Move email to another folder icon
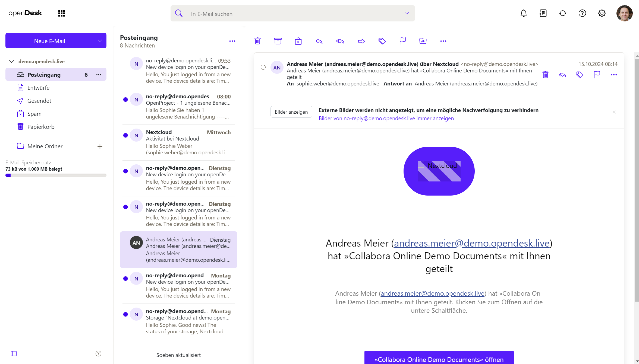639x364 pixels. (x=423, y=41)
